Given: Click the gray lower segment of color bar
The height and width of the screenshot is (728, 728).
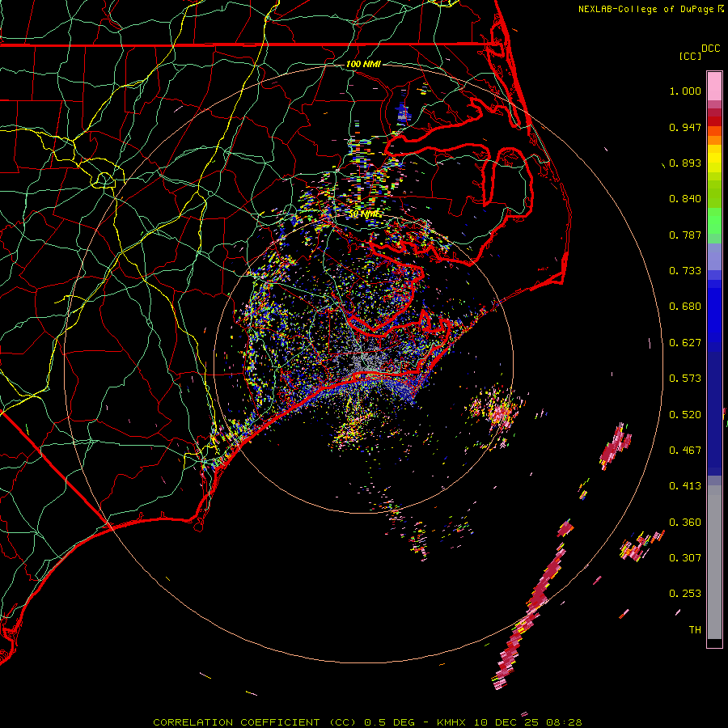Looking at the screenshot, I should (x=714, y=562).
